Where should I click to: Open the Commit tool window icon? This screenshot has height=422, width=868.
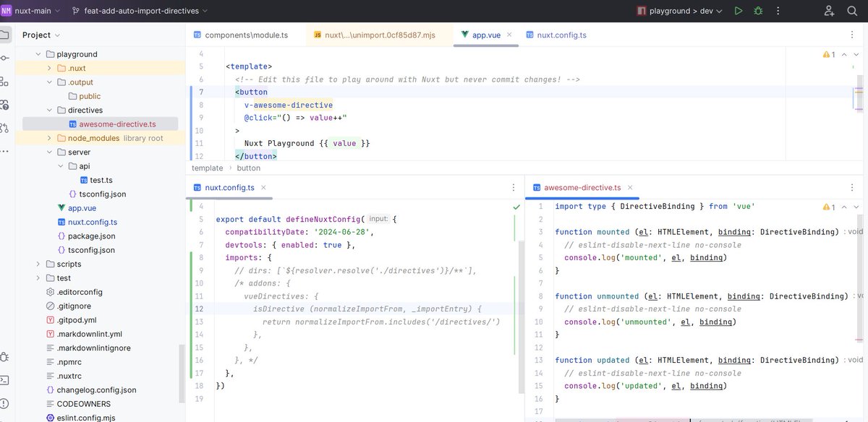4,58
